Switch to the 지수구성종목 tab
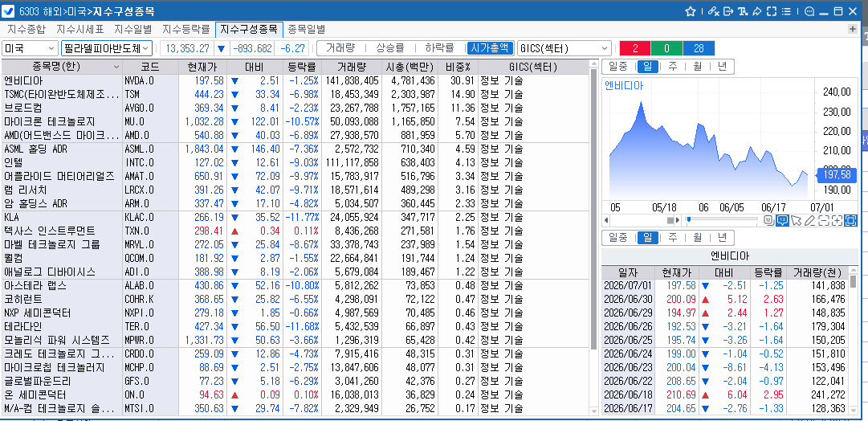The width and height of the screenshot is (868, 421). click(249, 29)
